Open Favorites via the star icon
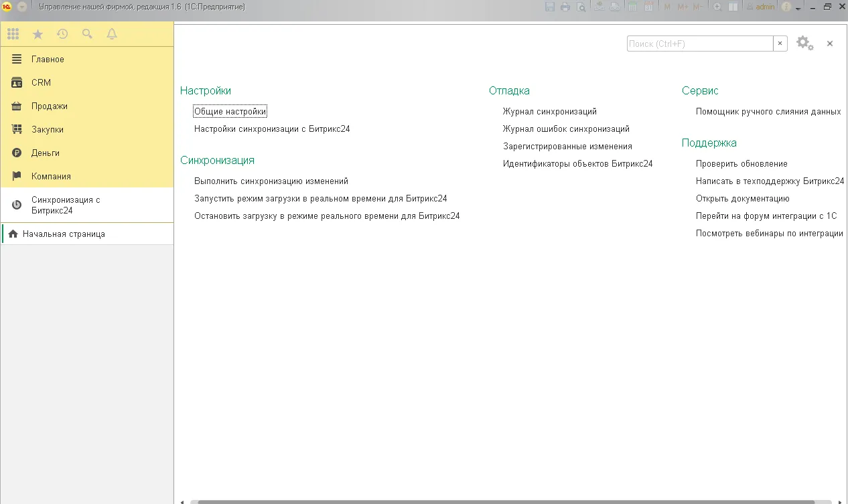This screenshot has width=848, height=504. click(x=38, y=34)
